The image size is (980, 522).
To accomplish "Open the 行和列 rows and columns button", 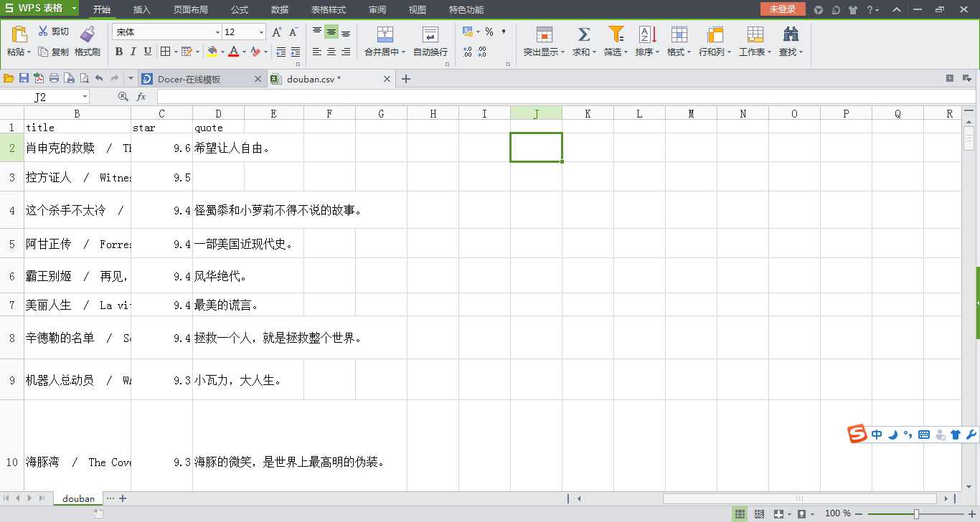I will tap(715, 42).
